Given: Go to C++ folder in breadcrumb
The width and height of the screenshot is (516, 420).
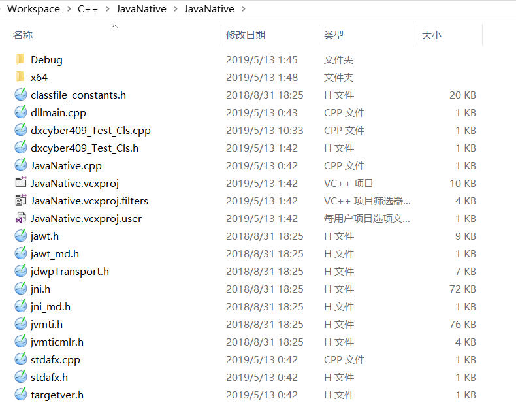Looking at the screenshot, I should coord(88,9).
